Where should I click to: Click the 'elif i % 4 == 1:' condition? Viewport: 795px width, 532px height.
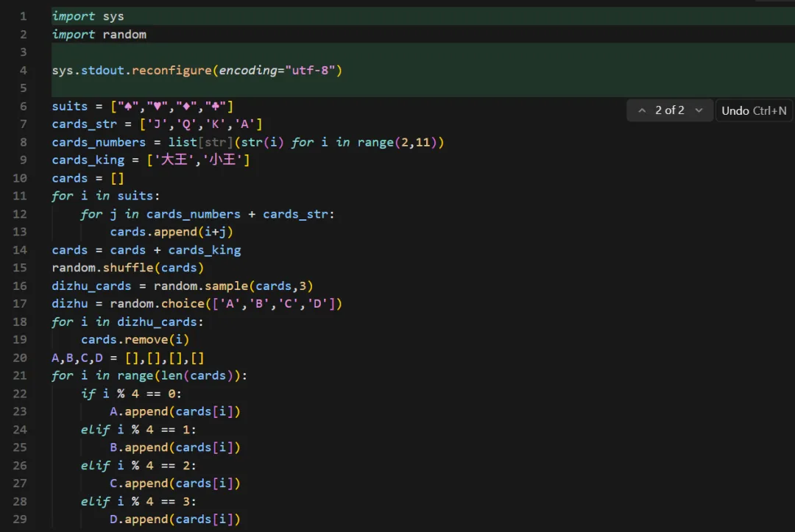pos(138,430)
